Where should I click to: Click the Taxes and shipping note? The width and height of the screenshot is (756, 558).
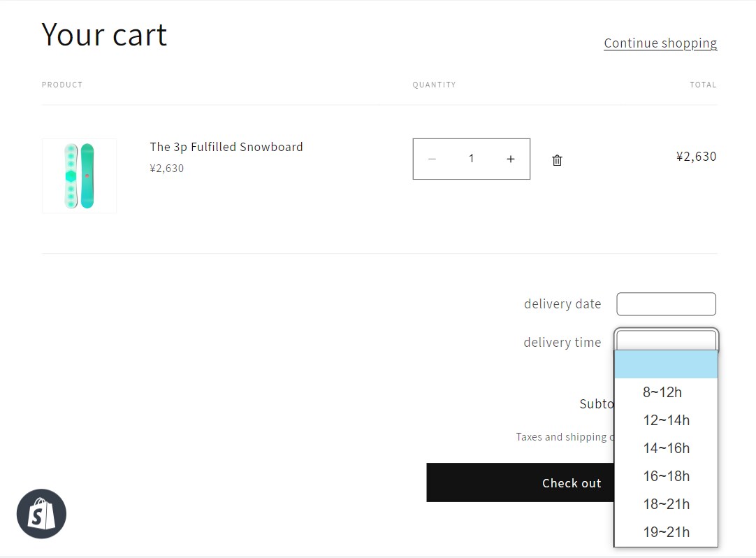565,437
